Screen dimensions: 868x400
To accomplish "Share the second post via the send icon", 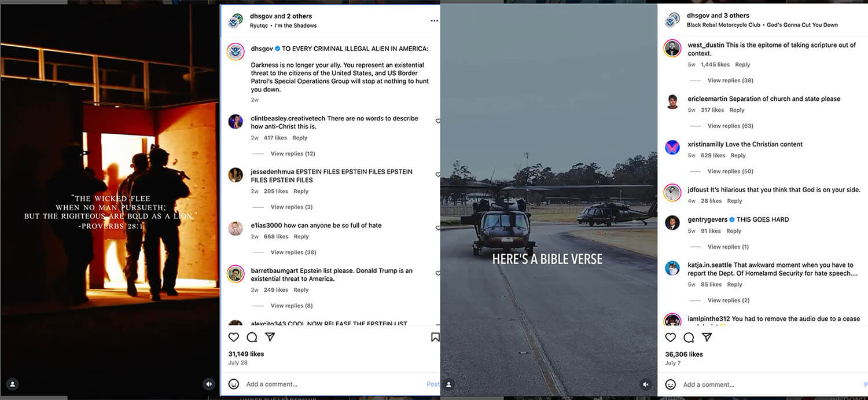I will (x=707, y=337).
